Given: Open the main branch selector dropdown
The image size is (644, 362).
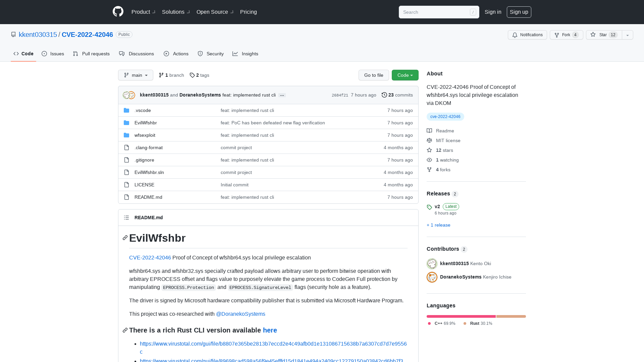Looking at the screenshot, I should pyautogui.click(x=136, y=75).
